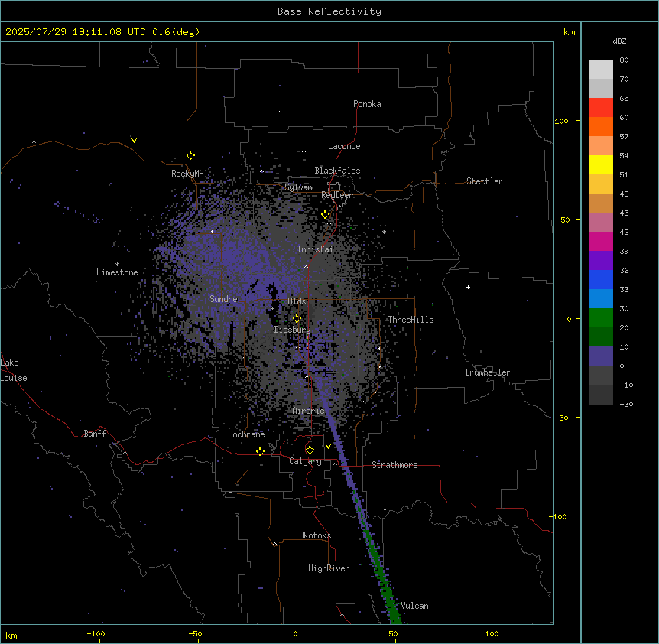Click the Limestone label
Viewport: 659px width, 644px height.
(x=117, y=272)
